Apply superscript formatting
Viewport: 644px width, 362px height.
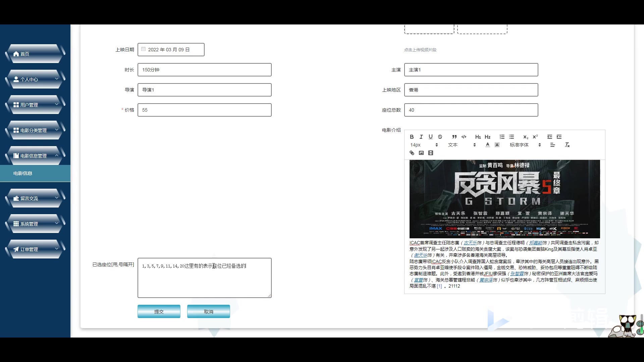point(535,137)
